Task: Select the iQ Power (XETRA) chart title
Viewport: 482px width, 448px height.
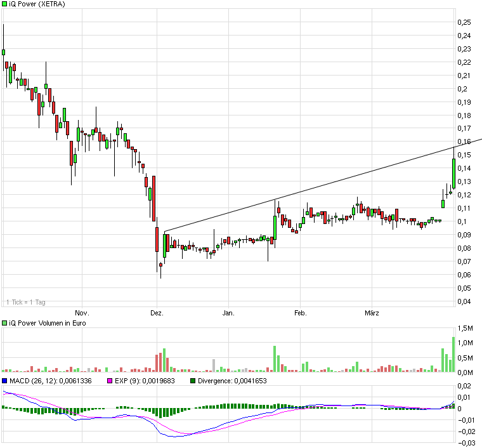Action: click(x=37, y=4)
